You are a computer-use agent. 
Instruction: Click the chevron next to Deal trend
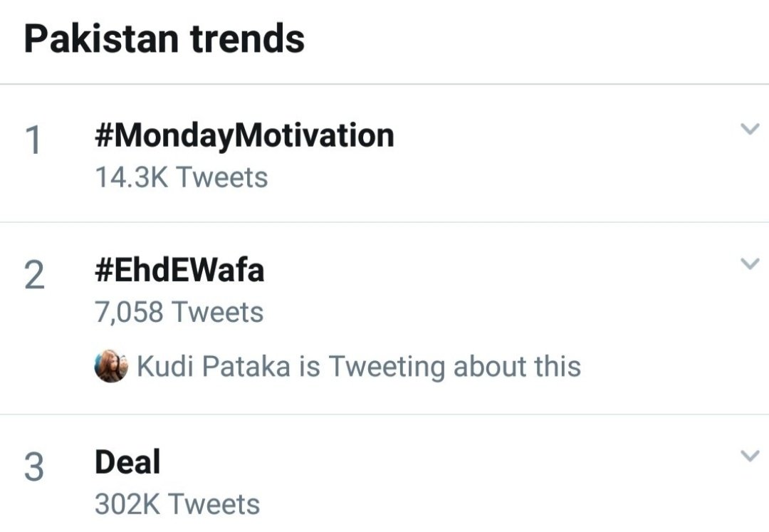coord(750,456)
